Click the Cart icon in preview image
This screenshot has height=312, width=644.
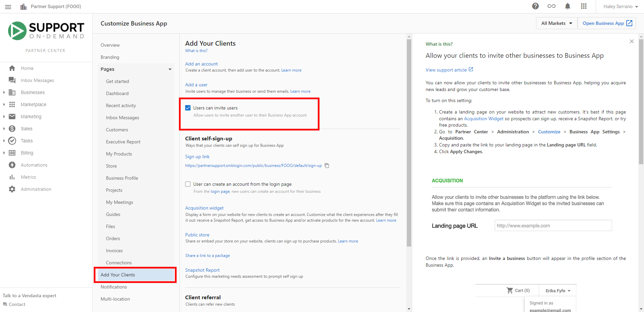pyautogui.click(x=510, y=290)
